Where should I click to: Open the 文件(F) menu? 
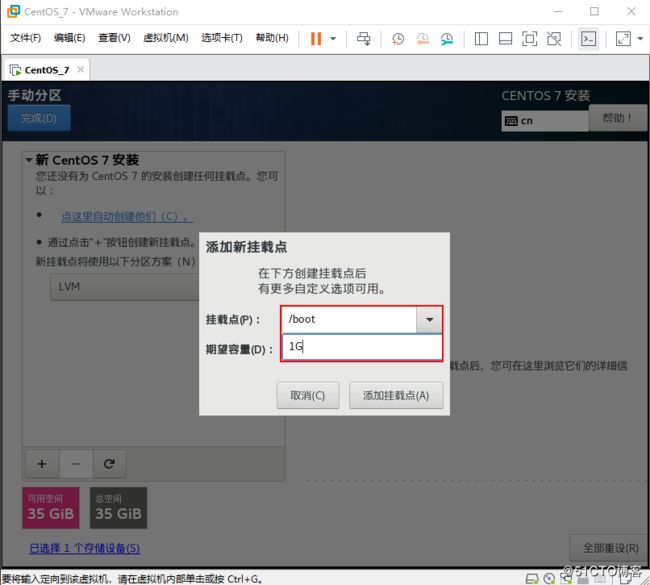(26, 38)
